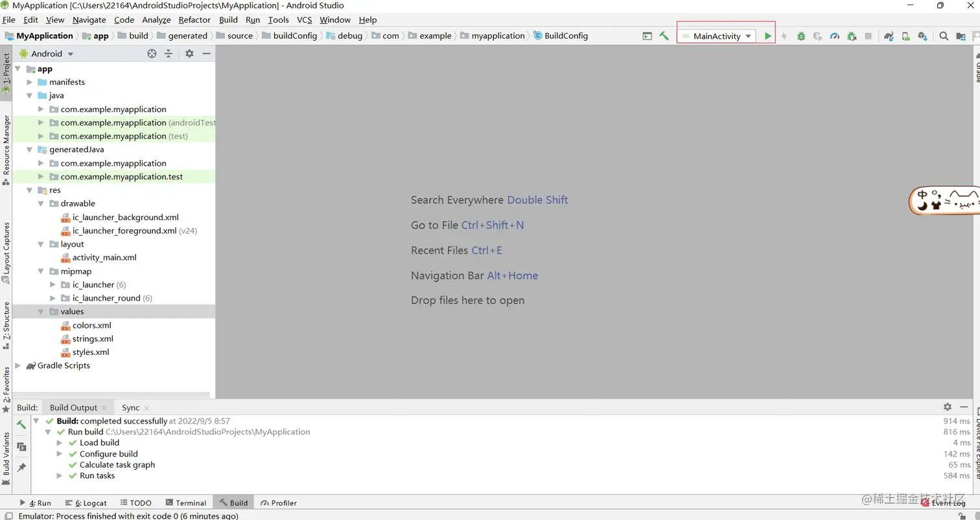
Task: Toggle the 2: Favorites side tab
Action: (6, 390)
